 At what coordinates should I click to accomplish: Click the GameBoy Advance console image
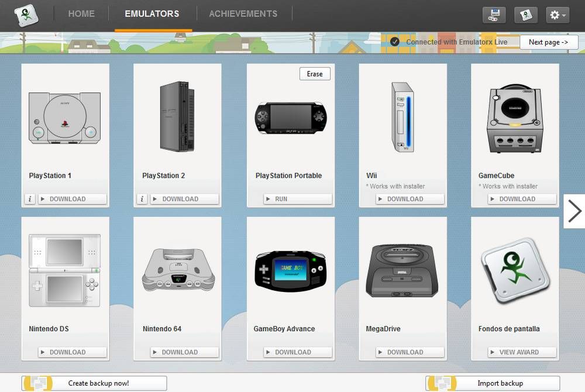click(291, 271)
